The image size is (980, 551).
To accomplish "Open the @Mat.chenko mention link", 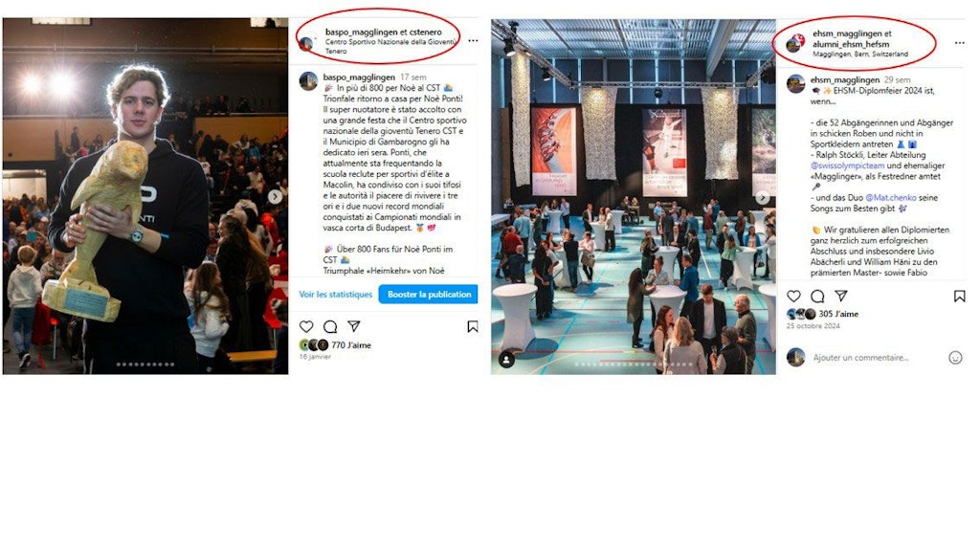I will pyautogui.click(x=891, y=197).
